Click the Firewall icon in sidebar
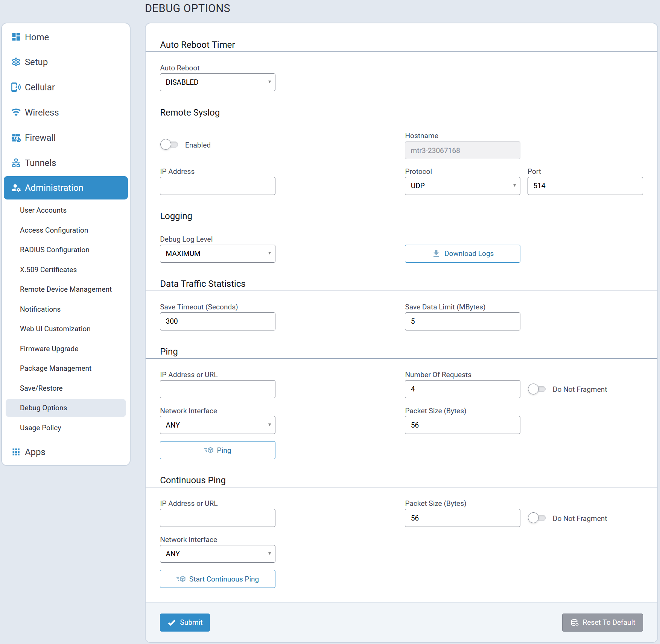 [x=16, y=138]
